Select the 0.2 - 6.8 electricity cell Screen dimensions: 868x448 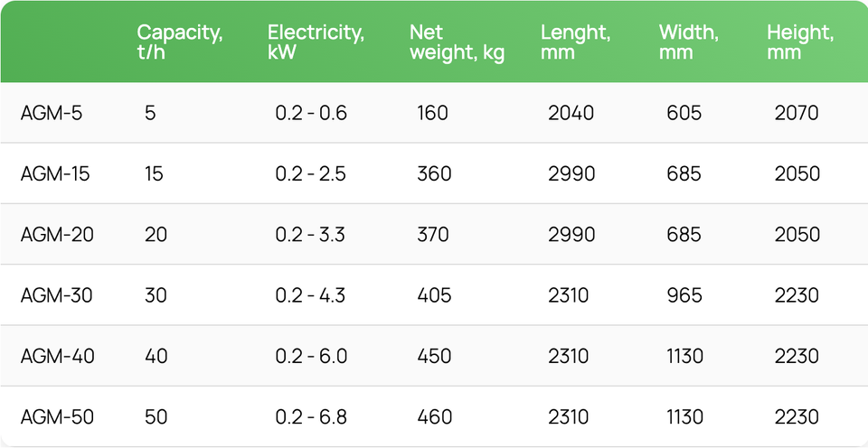coord(311,417)
